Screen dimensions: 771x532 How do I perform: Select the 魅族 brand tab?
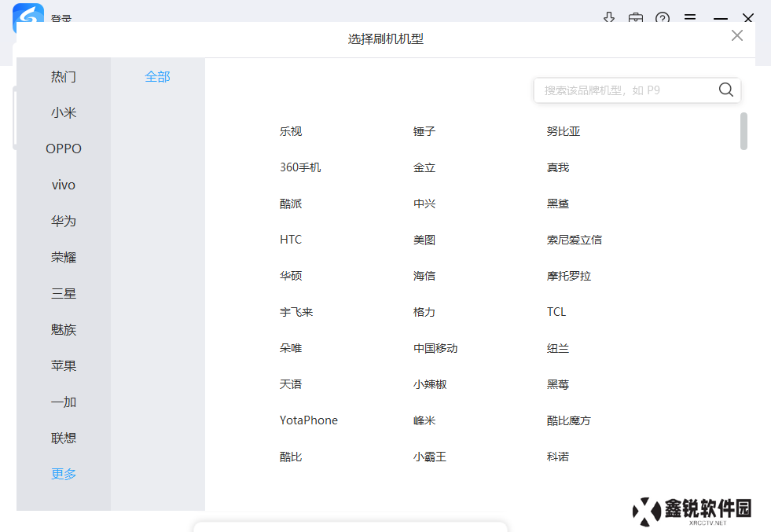pyautogui.click(x=64, y=329)
